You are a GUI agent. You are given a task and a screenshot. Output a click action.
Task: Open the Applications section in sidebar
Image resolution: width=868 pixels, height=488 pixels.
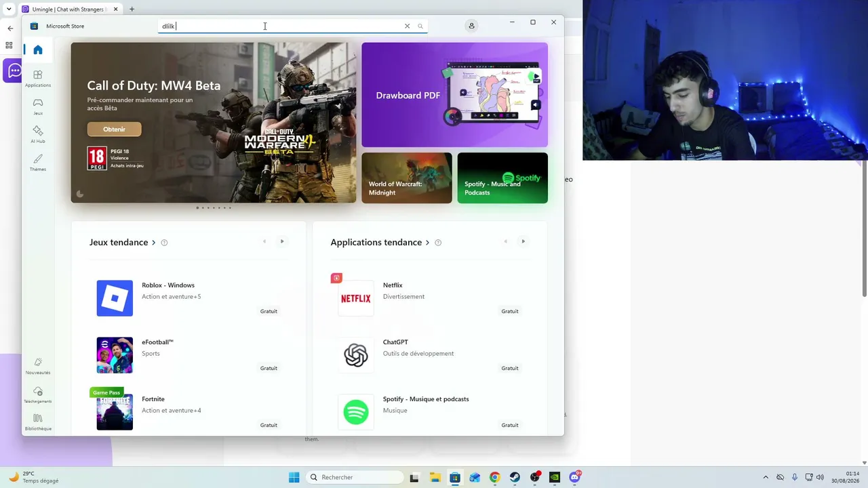point(38,79)
